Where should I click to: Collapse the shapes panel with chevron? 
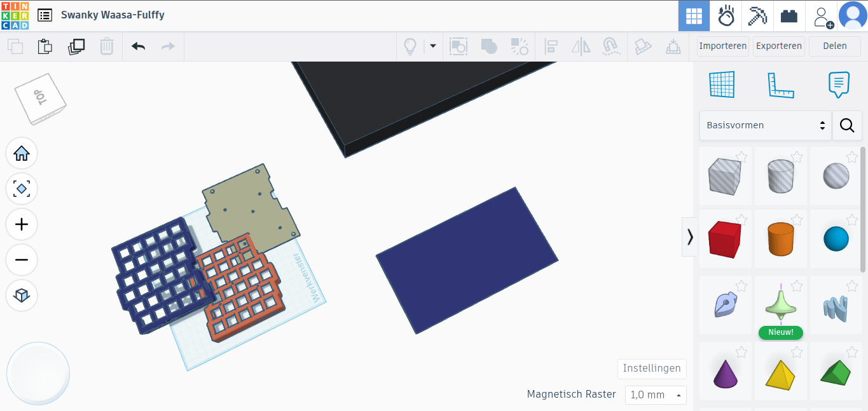(690, 237)
